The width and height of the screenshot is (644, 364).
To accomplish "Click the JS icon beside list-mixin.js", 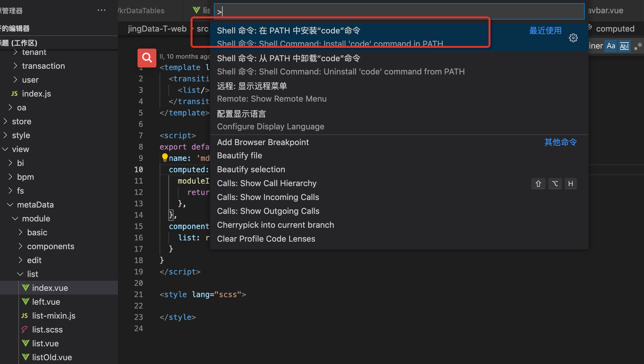I will (24, 315).
